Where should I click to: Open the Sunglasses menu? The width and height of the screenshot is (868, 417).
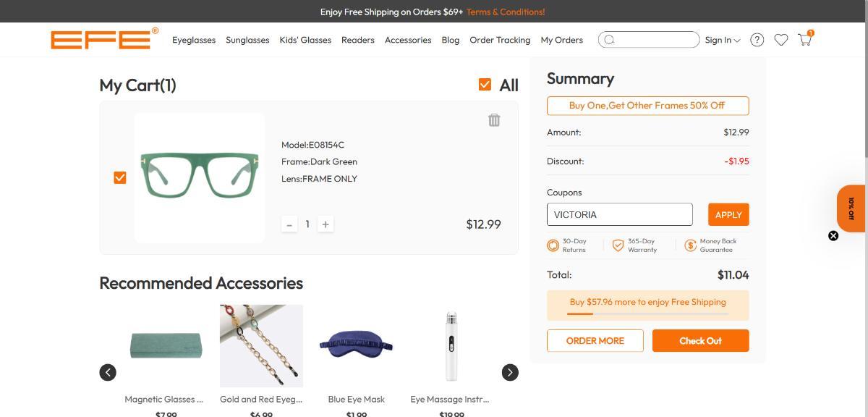point(247,40)
